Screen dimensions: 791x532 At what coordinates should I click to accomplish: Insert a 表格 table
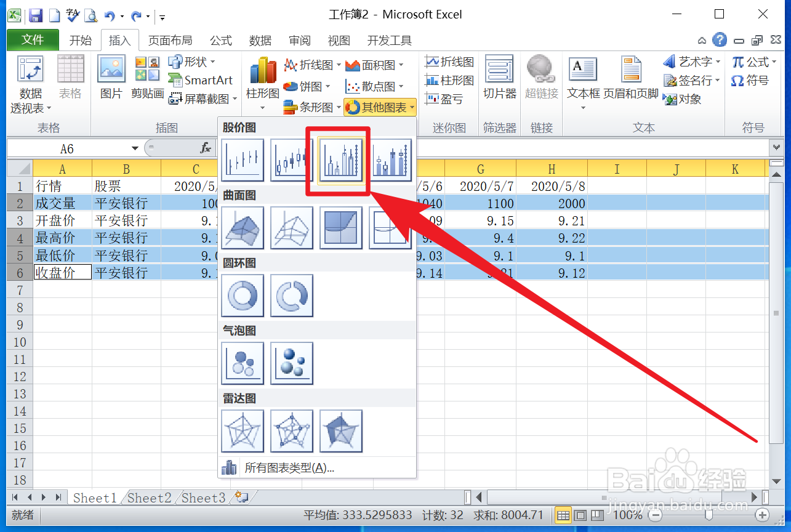(70, 79)
